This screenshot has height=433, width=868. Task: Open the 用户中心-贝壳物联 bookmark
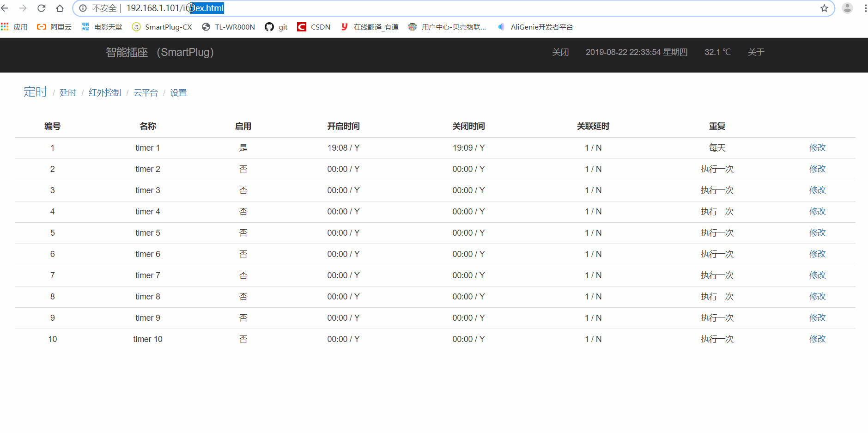(447, 27)
